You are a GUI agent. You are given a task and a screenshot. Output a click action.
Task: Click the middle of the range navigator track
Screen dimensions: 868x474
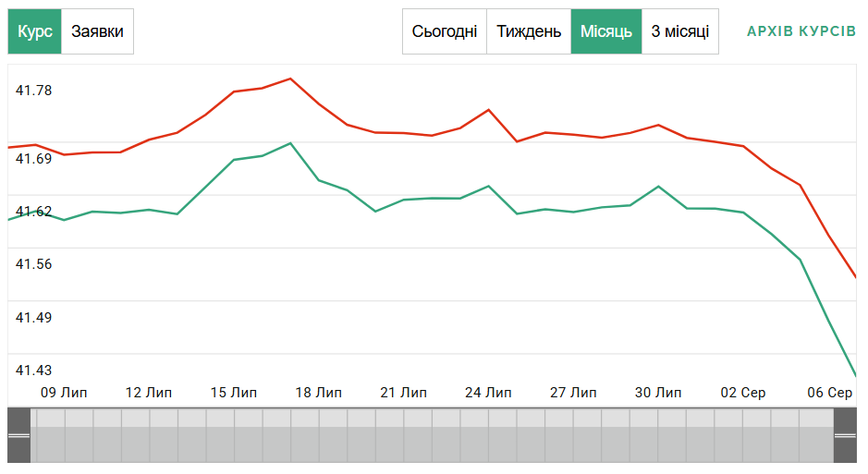point(432,435)
